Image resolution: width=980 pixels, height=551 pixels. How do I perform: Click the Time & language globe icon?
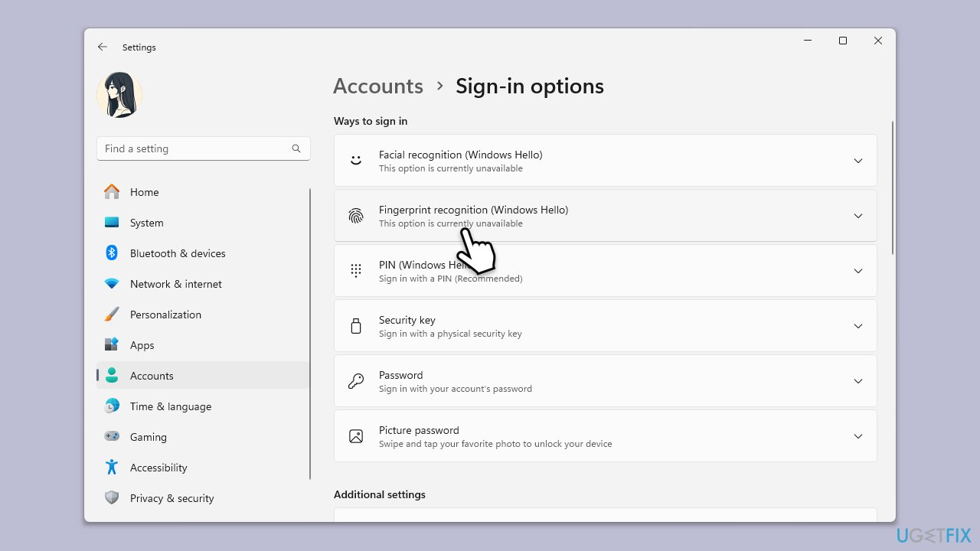112,406
